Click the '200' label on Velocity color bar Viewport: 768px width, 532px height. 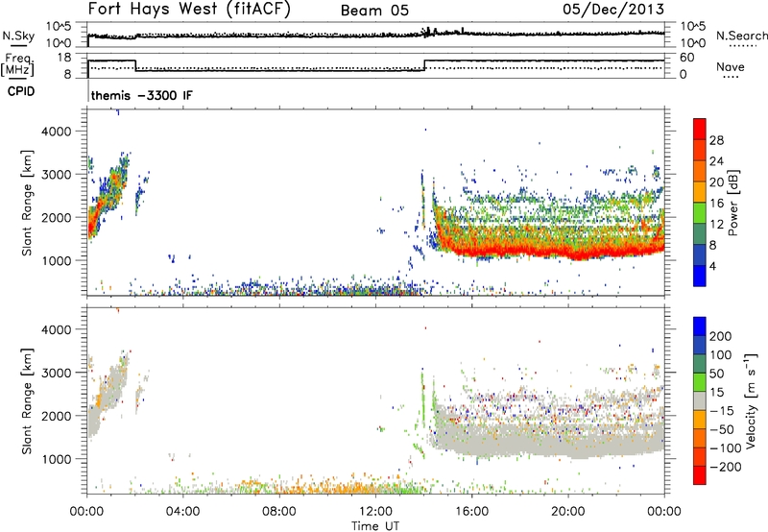(721, 336)
